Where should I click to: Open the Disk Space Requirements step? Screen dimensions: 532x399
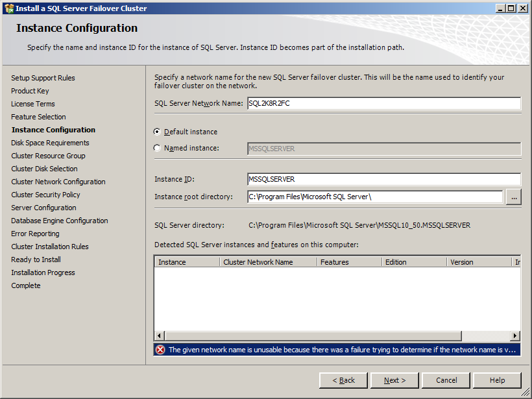point(50,143)
